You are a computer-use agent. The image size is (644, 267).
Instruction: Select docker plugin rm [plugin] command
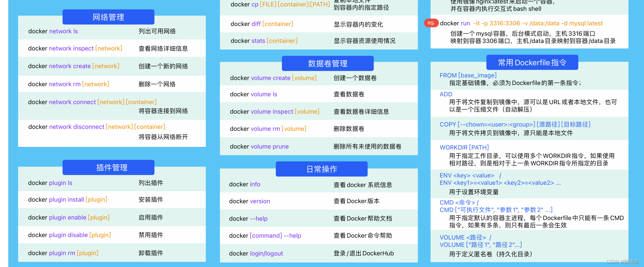pyautogui.click(x=63, y=253)
